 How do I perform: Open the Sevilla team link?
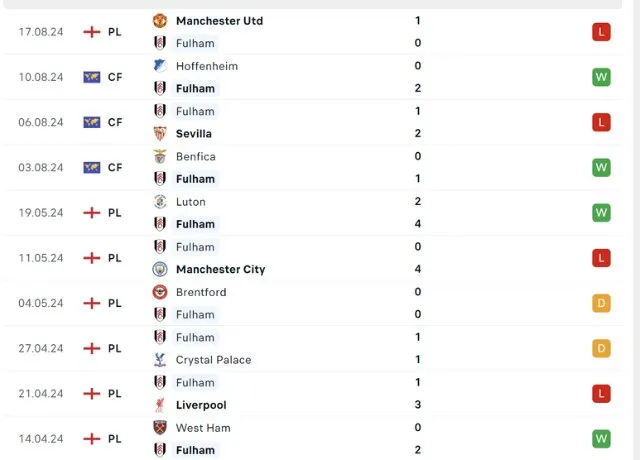point(194,134)
